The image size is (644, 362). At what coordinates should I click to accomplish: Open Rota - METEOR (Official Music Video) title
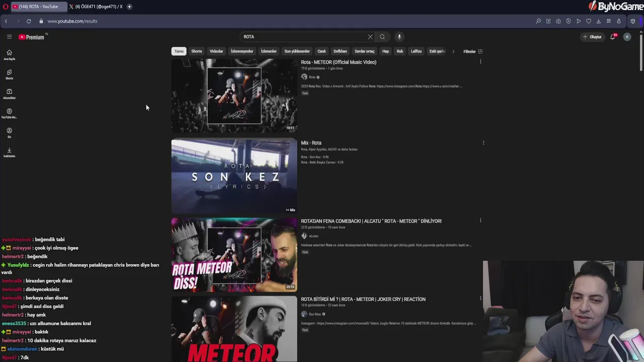(339, 62)
